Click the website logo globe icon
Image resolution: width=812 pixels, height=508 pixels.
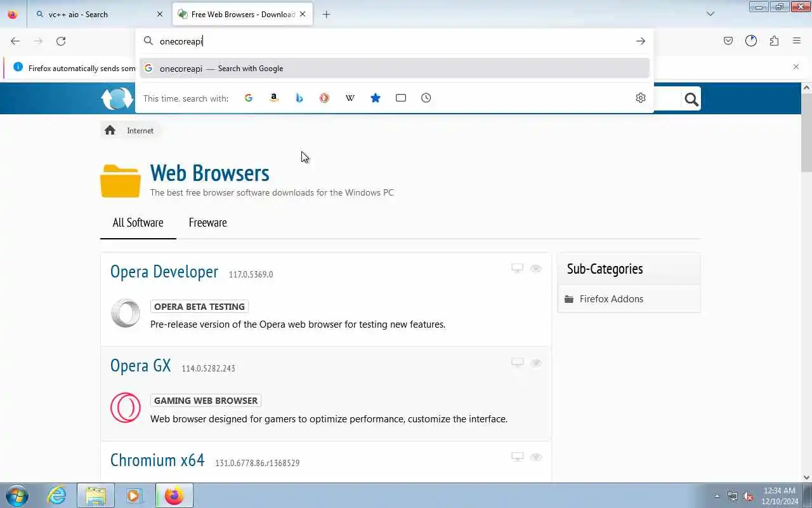tap(117, 98)
